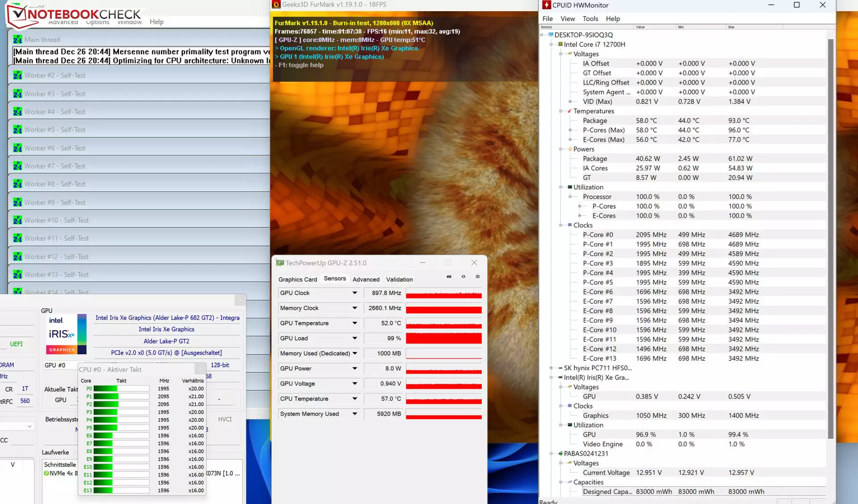Click the TechPowerUp GPU-Z title icon
This screenshot has width=858, height=504.
point(280,263)
